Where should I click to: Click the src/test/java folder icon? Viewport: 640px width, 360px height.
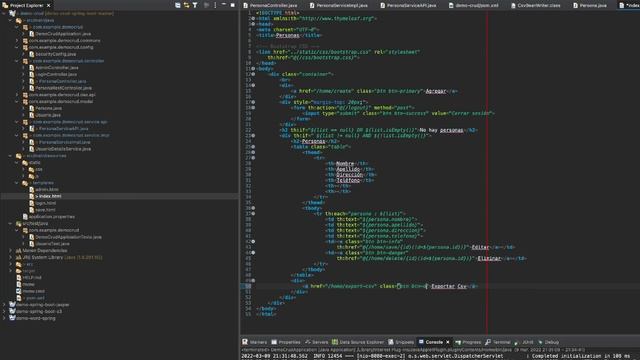(18, 224)
